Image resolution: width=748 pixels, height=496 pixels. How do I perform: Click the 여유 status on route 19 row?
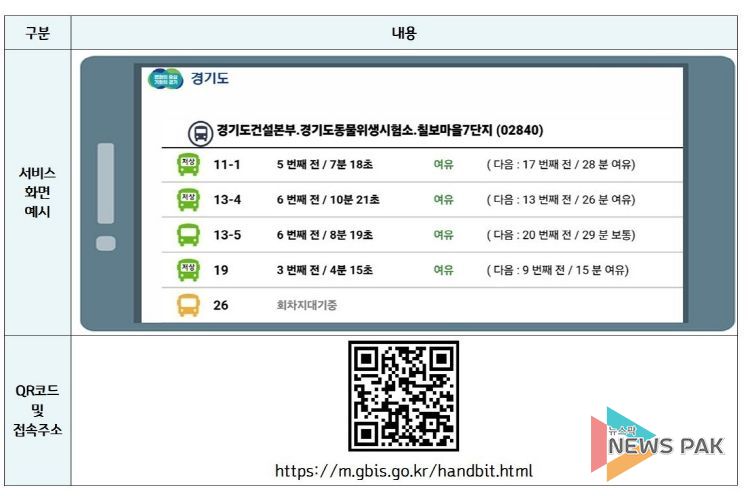443,270
